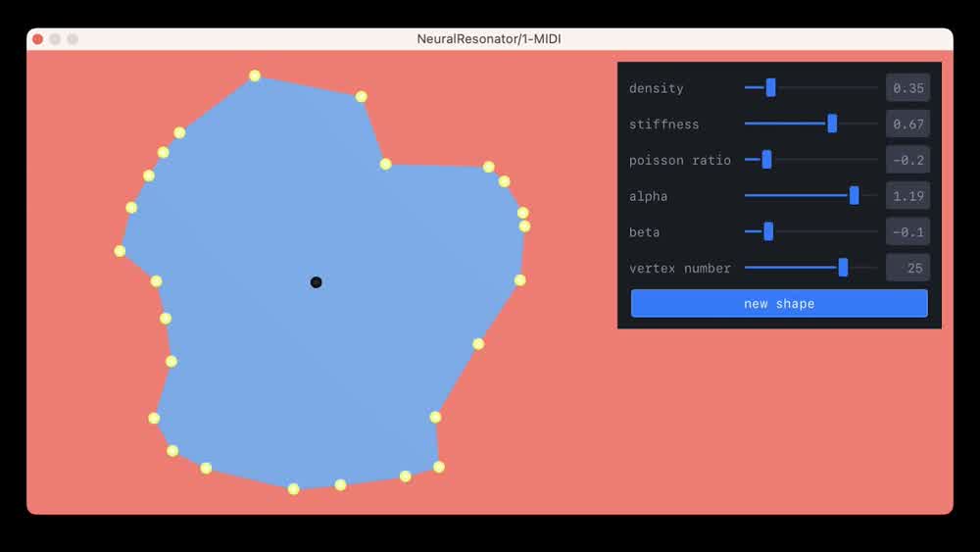Click the density slider handle

770,87
